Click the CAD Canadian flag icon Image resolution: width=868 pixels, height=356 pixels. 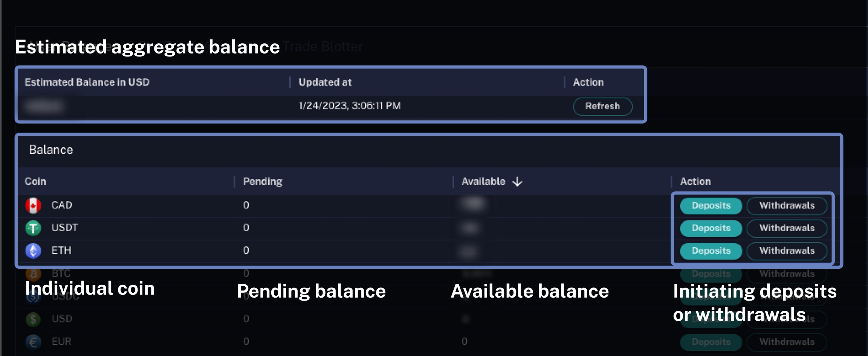[x=33, y=205]
